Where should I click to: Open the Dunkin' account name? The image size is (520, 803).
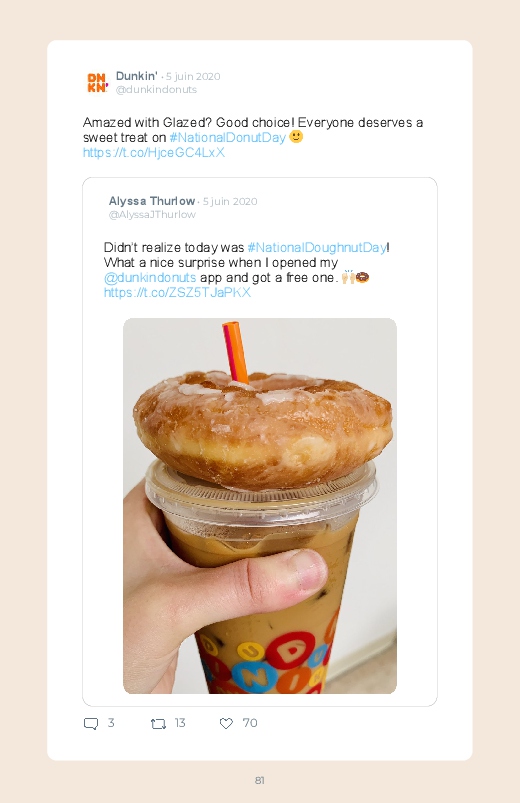[x=136, y=76]
